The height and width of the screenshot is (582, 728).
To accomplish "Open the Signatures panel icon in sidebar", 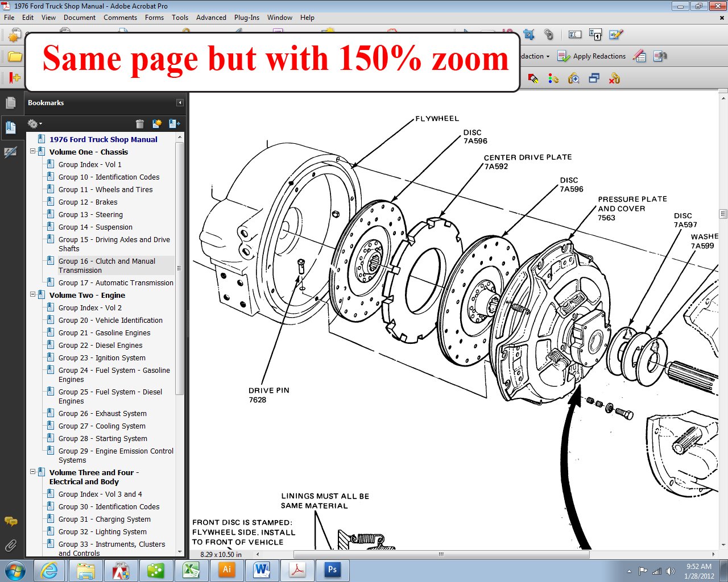I will point(10,152).
